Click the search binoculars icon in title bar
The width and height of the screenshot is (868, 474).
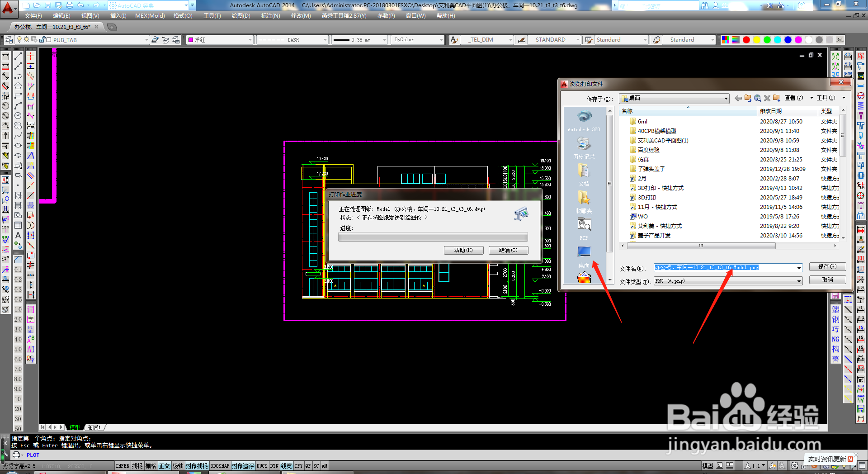click(704, 5)
